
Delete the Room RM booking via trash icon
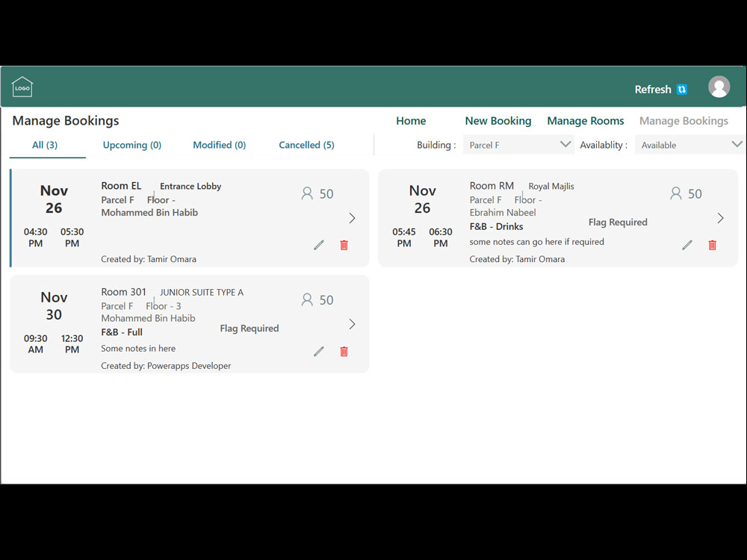coord(712,245)
